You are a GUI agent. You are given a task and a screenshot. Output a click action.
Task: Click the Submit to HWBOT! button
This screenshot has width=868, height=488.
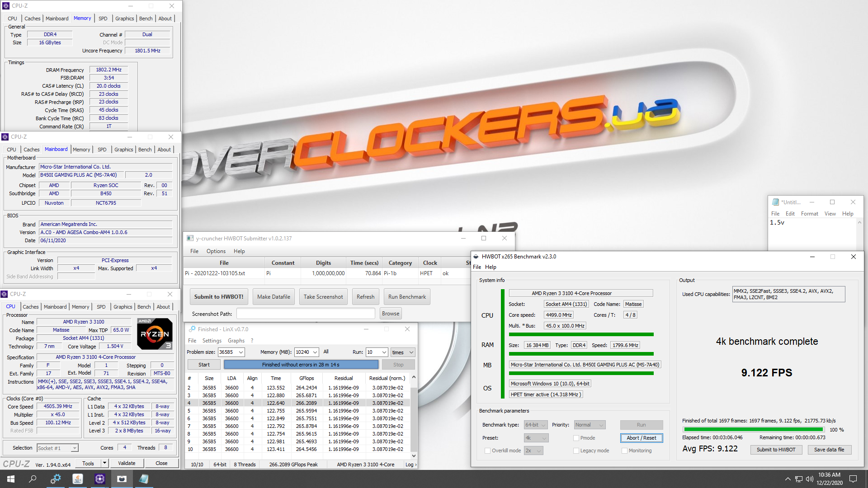pyautogui.click(x=219, y=297)
